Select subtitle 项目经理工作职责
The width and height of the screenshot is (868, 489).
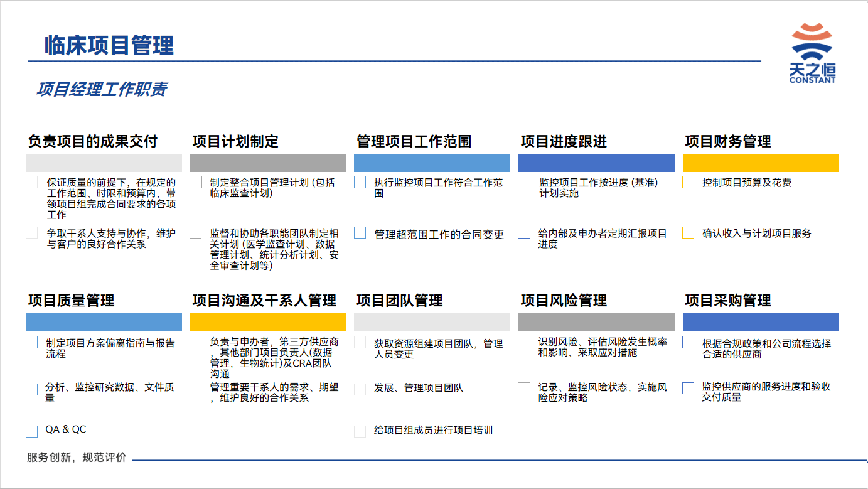pos(102,89)
